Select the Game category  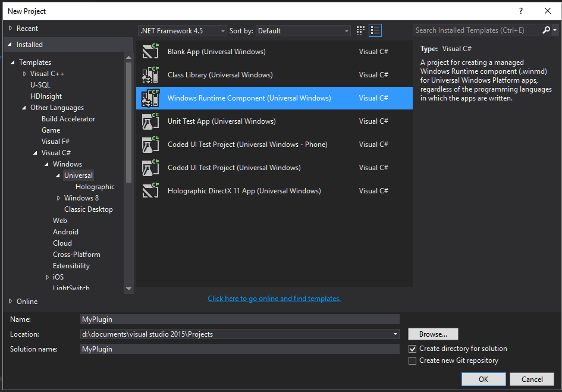point(51,130)
